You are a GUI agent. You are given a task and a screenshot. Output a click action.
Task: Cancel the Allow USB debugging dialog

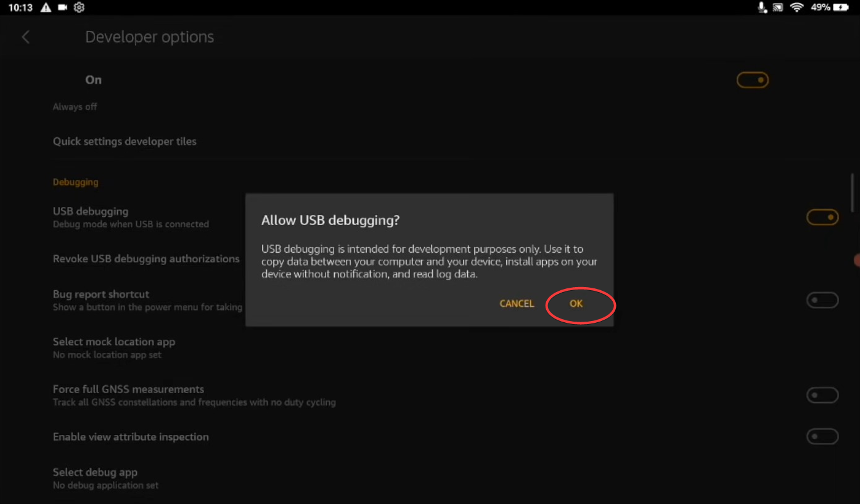(x=517, y=304)
